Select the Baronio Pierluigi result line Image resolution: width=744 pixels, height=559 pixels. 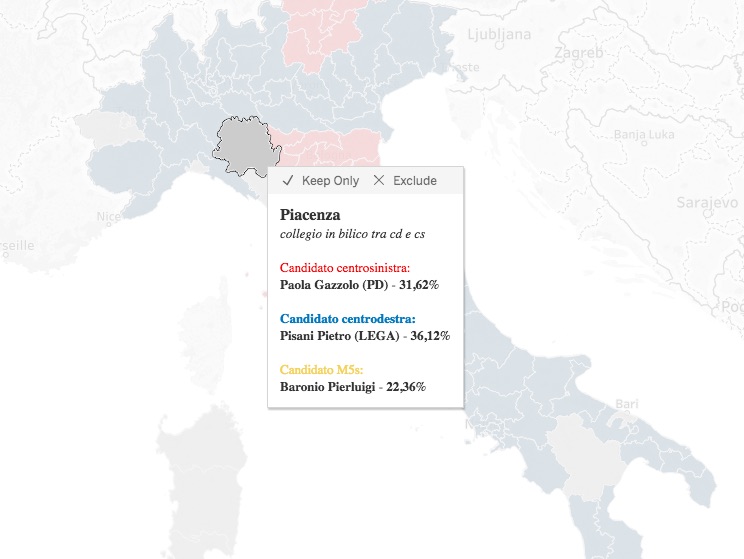coord(352,386)
